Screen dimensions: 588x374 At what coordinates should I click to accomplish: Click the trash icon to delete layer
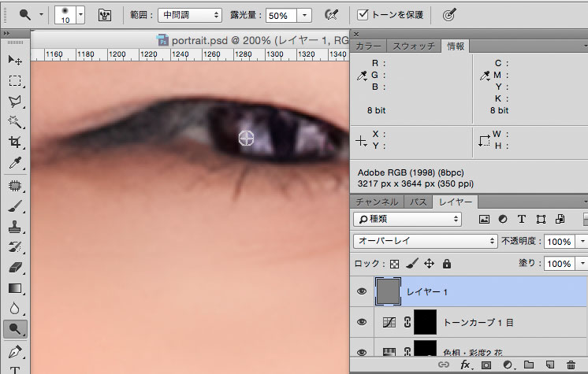pos(571,365)
